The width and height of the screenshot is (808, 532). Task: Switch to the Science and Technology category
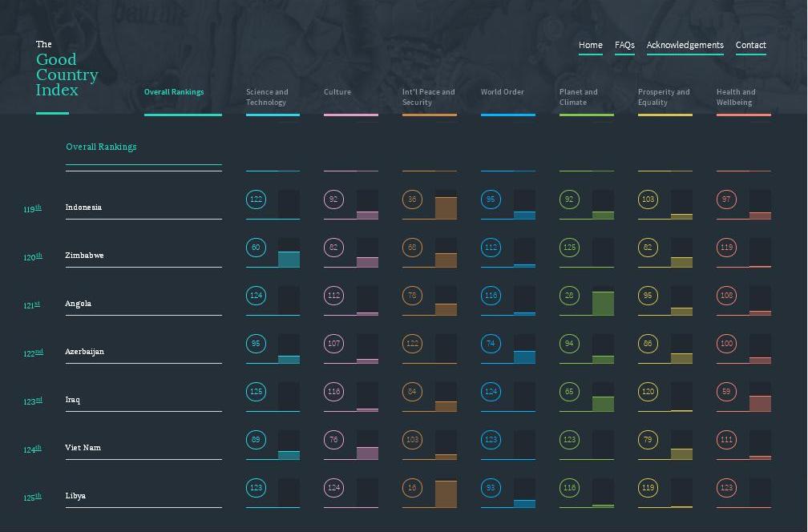267,97
